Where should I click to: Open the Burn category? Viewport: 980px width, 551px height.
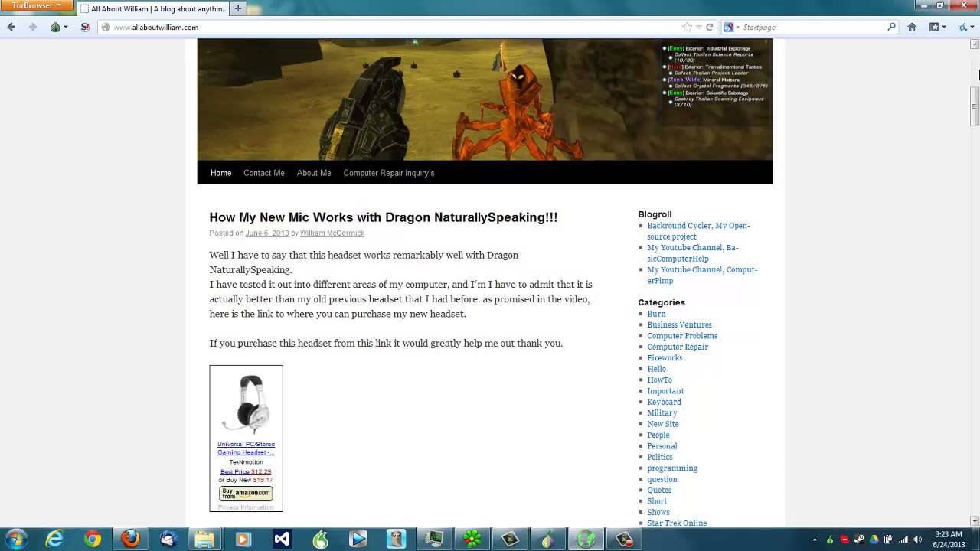click(x=656, y=314)
